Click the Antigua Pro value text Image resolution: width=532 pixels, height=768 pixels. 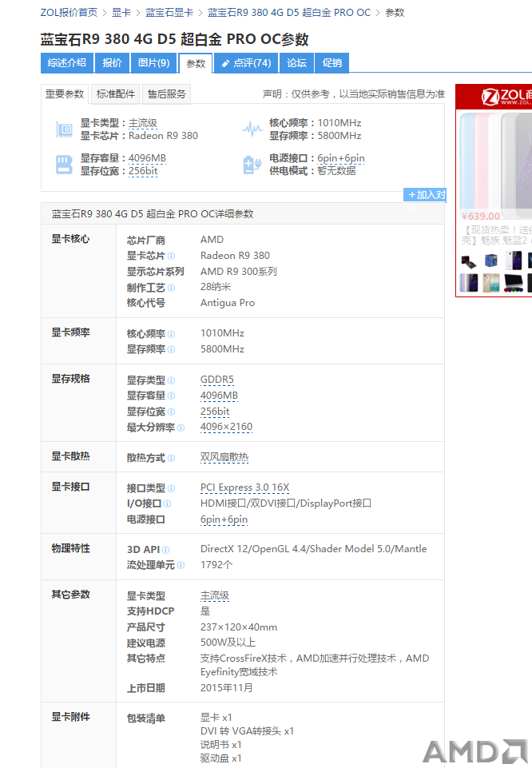pos(228,303)
